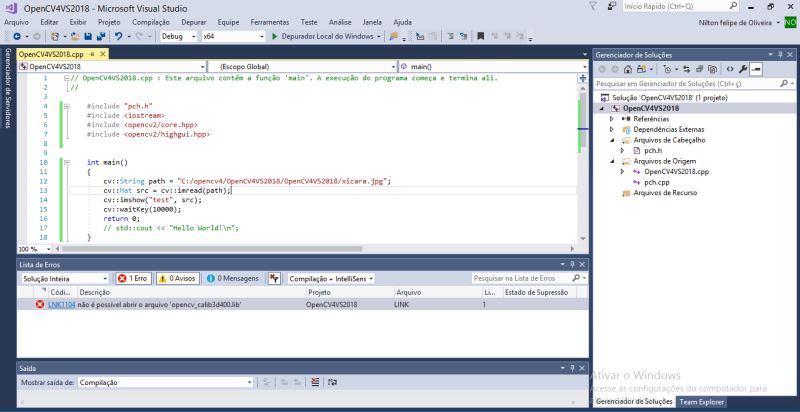Click the Descrição column header
This screenshot has height=412, width=800.
pos(191,292)
